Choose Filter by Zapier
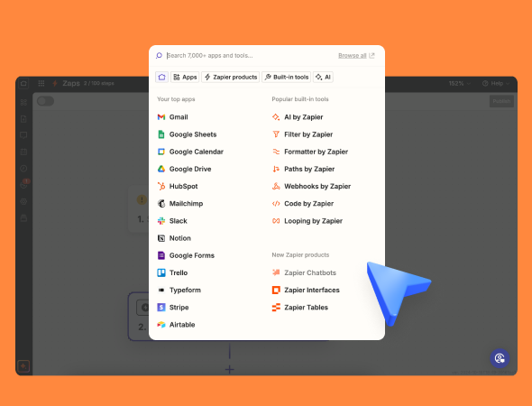The width and height of the screenshot is (532, 406). pos(302,134)
